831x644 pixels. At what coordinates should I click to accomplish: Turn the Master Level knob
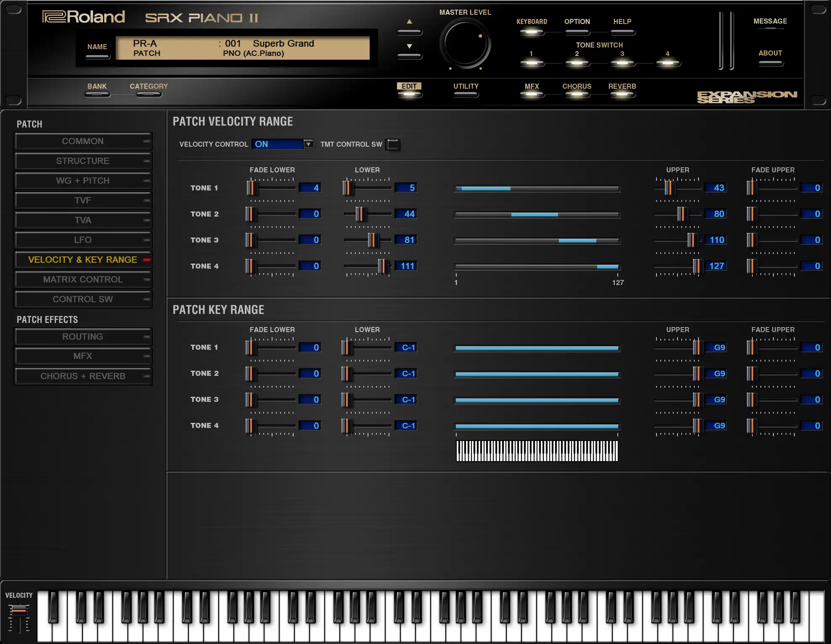[465, 43]
